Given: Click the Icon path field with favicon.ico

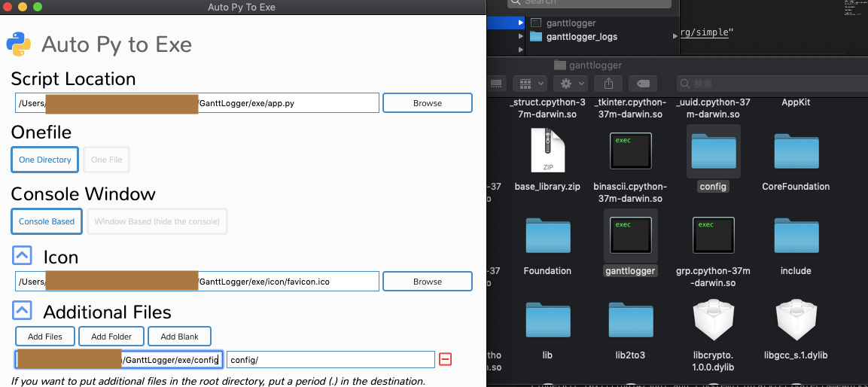Looking at the screenshot, I should click(197, 282).
